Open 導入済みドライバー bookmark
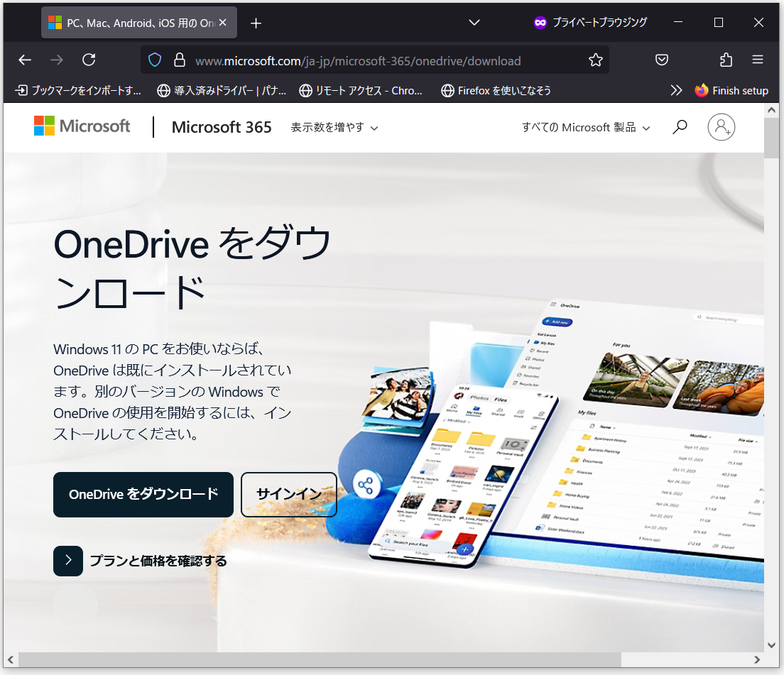 222,90
